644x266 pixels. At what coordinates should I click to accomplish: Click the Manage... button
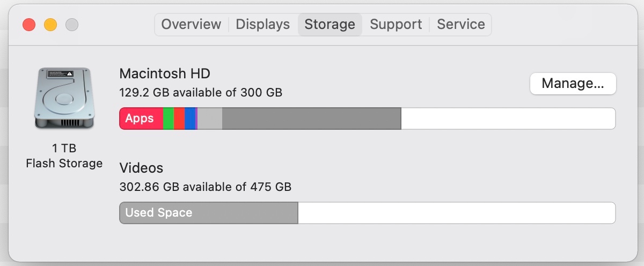tap(573, 84)
